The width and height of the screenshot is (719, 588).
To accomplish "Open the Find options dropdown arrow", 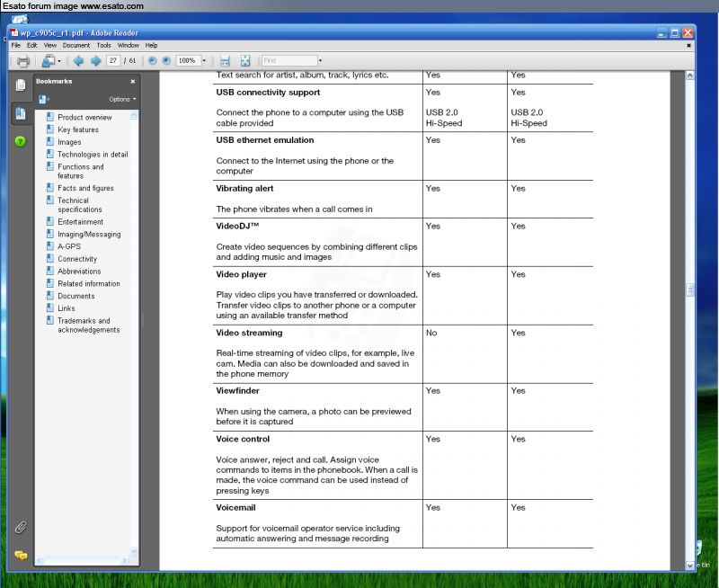I will tap(320, 60).
